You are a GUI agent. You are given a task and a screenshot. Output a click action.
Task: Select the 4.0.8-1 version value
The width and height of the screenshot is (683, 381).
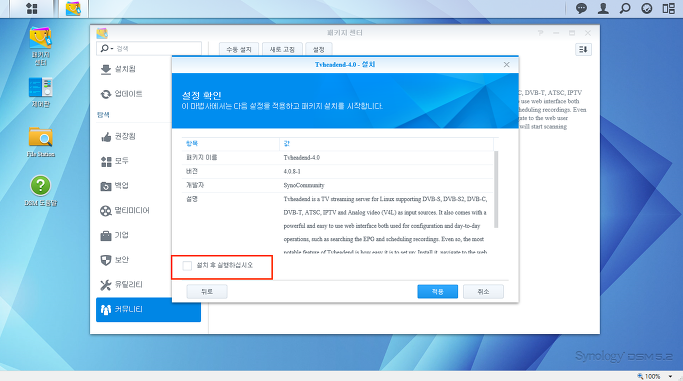(x=292, y=172)
